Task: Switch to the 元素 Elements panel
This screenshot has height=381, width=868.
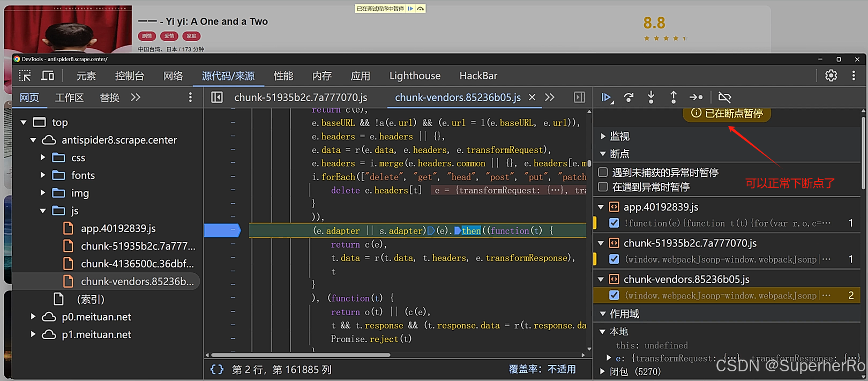Action: pyautogui.click(x=86, y=76)
